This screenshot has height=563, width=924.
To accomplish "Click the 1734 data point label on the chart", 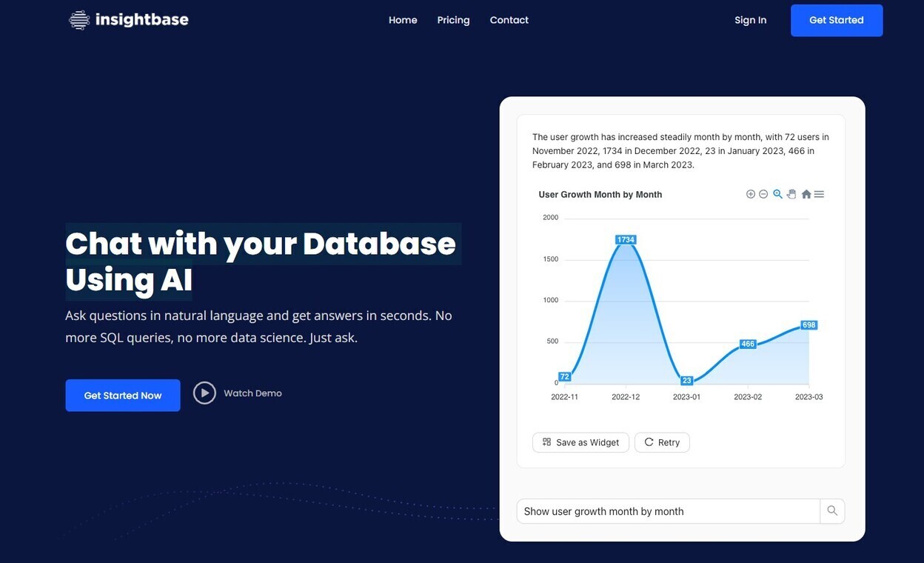I will point(626,239).
